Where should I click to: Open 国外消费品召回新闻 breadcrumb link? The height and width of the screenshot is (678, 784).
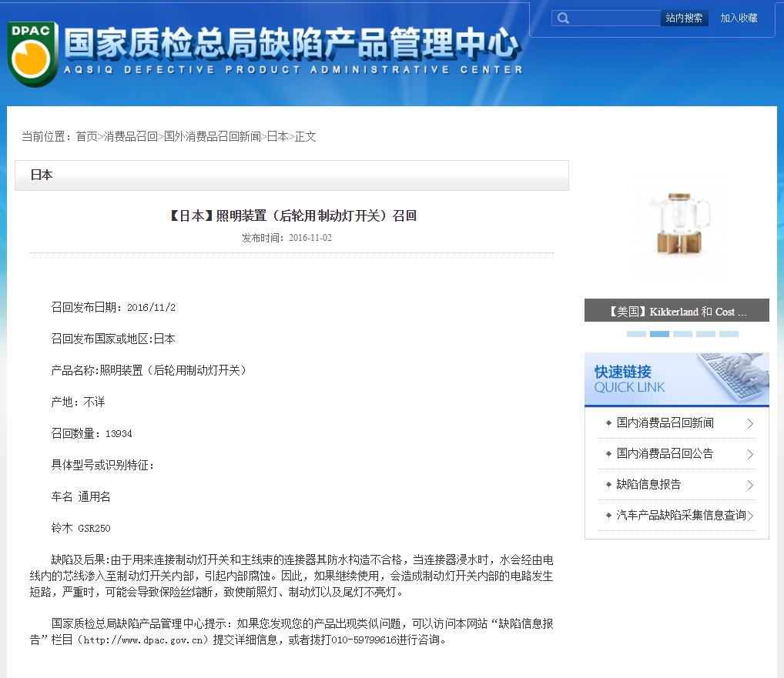coord(212,136)
